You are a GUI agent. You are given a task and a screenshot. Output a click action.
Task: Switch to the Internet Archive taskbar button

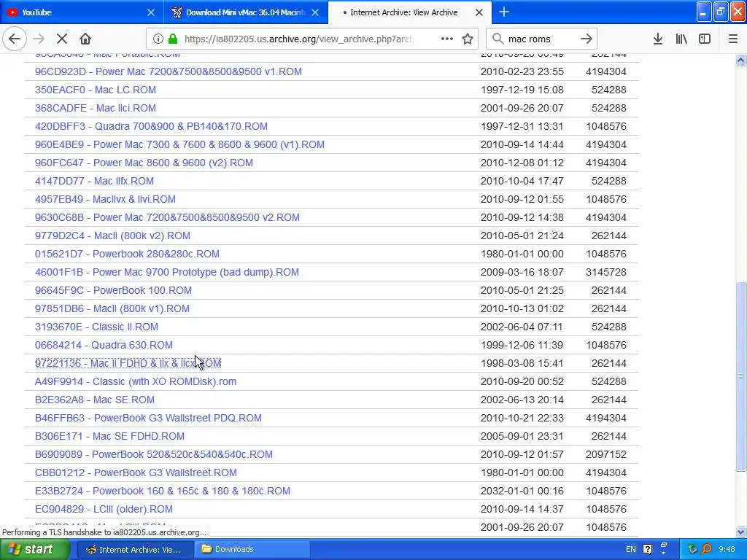[x=134, y=550]
